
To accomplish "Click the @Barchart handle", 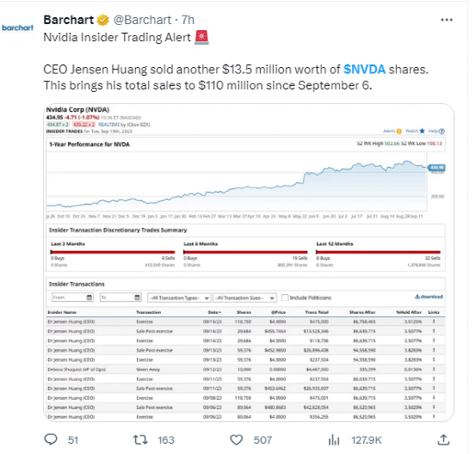I will [x=142, y=20].
